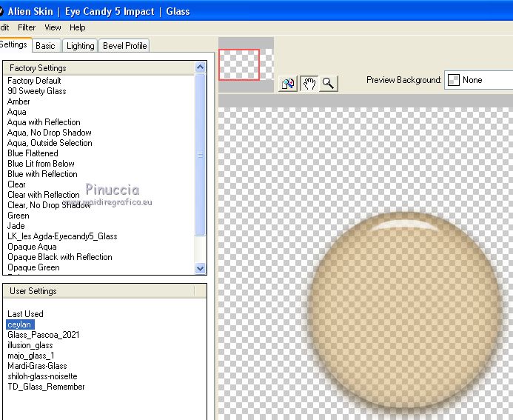Switch to the Basic tab
The image size is (513, 420).
click(45, 46)
